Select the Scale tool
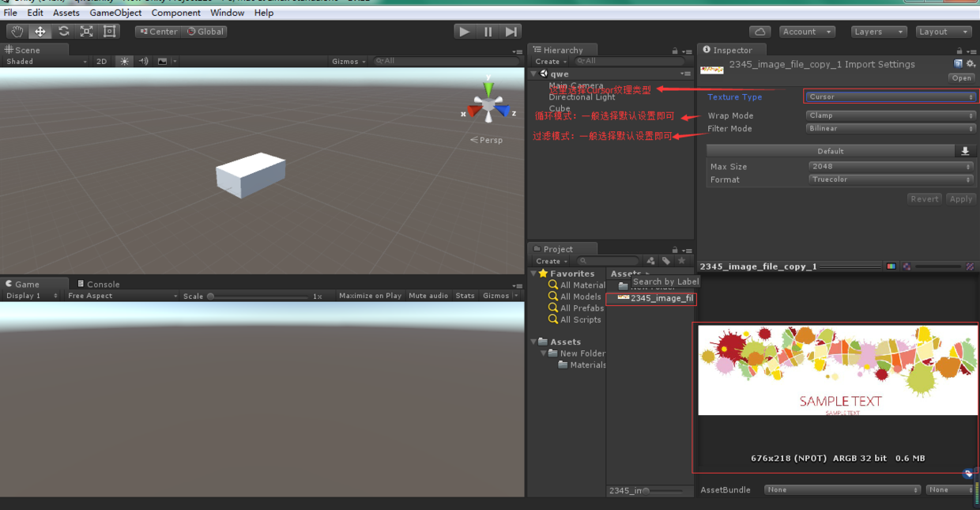 coord(86,32)
